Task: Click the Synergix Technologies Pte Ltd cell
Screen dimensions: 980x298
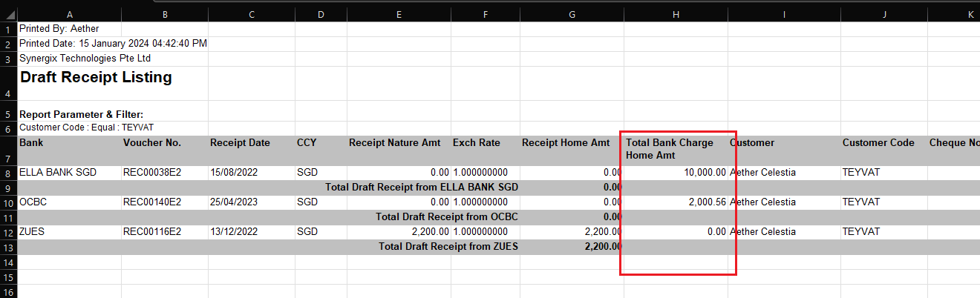Action: 85,59
